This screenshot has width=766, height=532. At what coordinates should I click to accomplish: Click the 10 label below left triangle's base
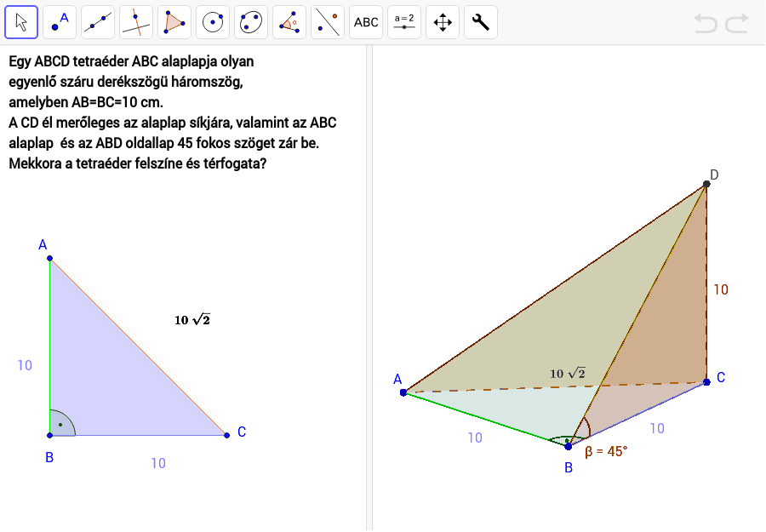point(158,463)
